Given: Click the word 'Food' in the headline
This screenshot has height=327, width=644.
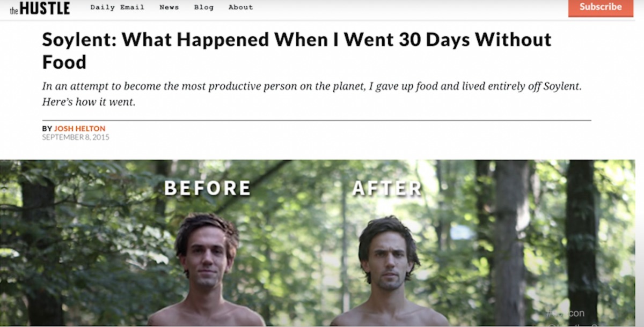Looking at the screenshot, I should (64, 62).
